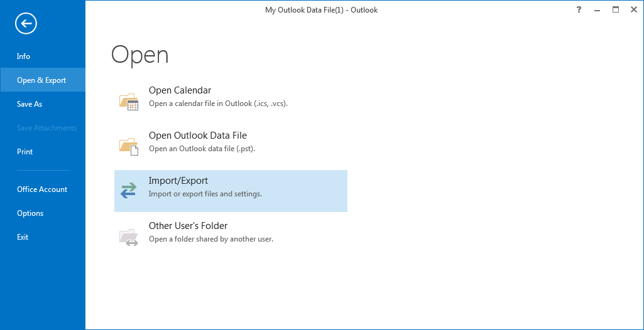Open Outlook Options
644x330 pixels.
30,213
